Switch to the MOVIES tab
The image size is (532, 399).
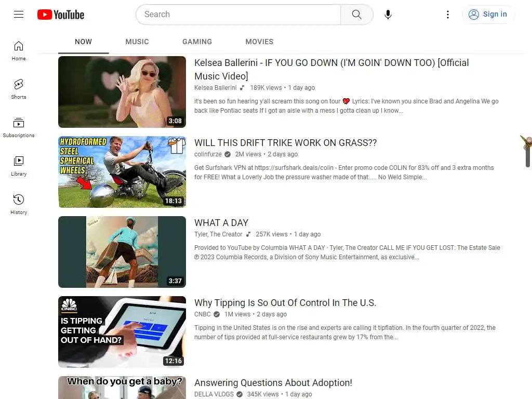(x=259, y=42)
